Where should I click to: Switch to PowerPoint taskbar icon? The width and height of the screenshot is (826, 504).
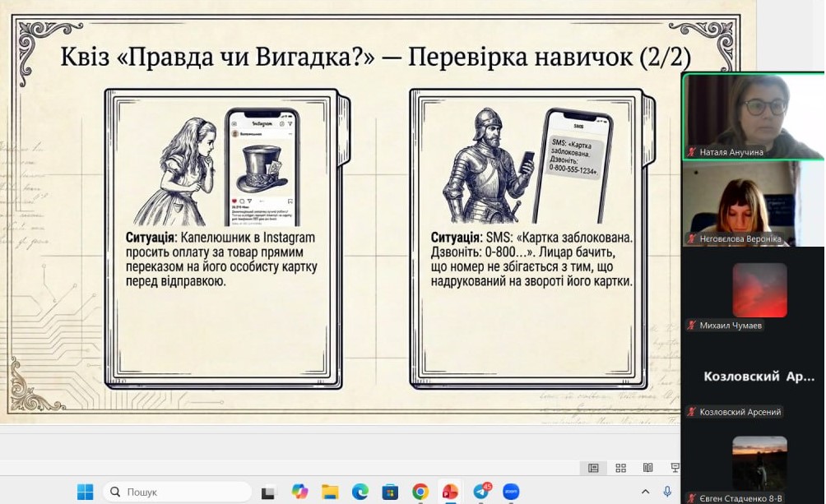(450, 492)
